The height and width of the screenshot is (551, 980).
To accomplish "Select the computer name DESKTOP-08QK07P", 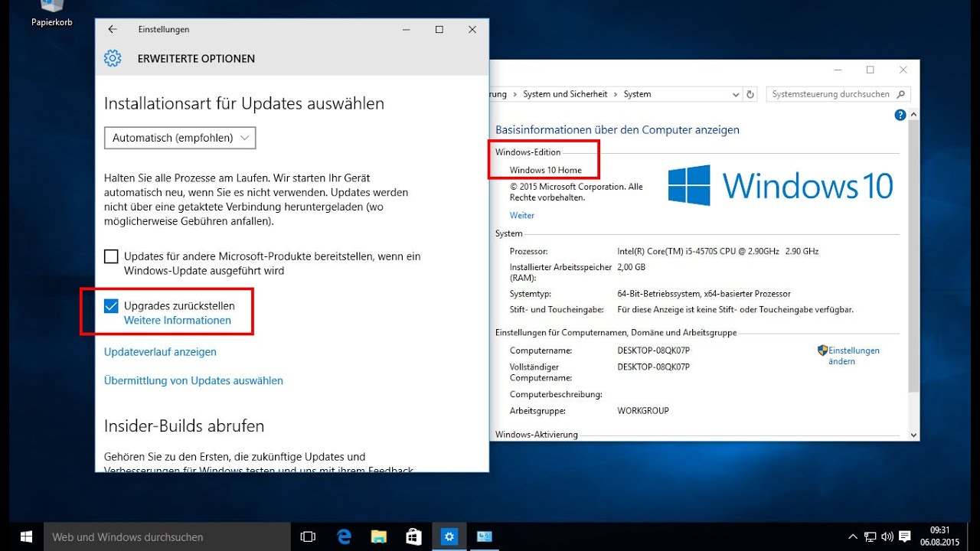I will coord(654,350).
